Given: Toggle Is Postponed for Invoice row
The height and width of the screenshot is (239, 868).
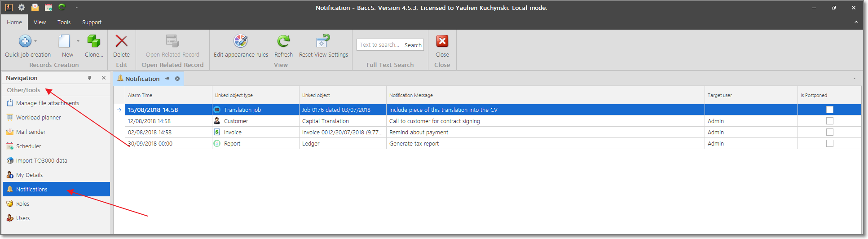Looking at the screenshot, I should [x=830, y=132].
